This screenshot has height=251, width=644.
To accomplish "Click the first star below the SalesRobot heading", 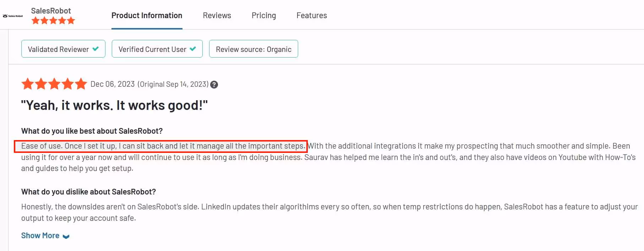I will pyautogui.click(x=35, y=20).
